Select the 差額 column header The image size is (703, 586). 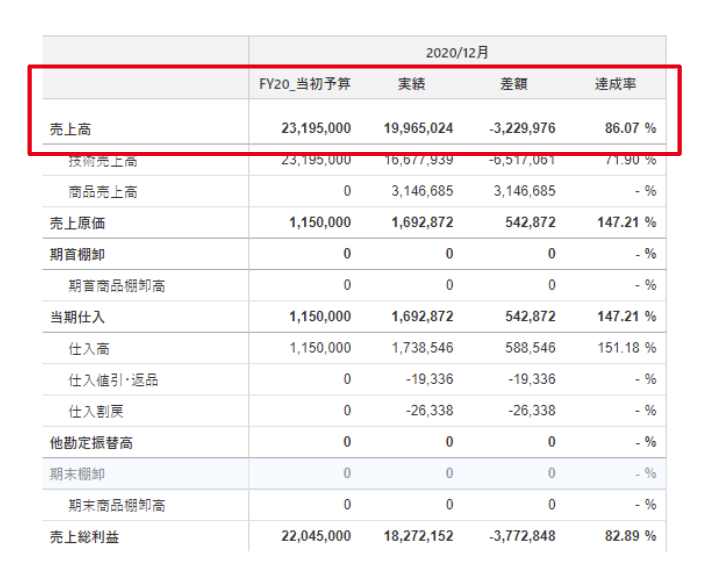point(513,85)
